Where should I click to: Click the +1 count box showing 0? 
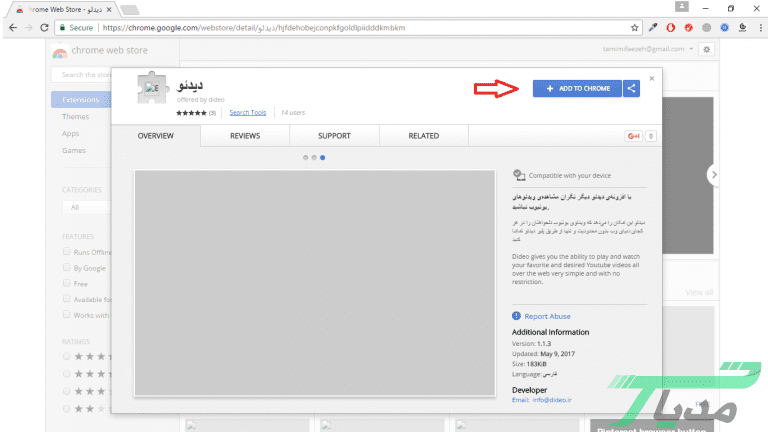point(650,136)
